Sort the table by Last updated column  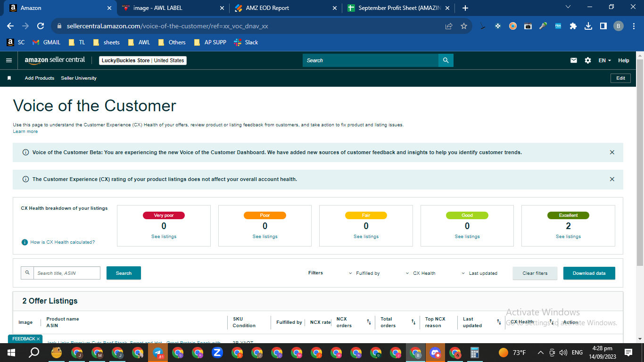click(x=499, y=322)
